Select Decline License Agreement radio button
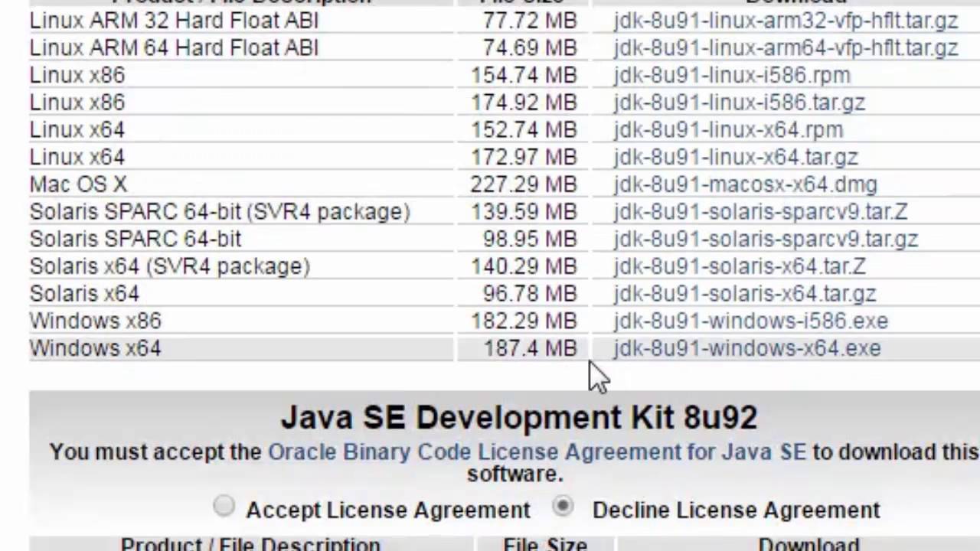This screenshot has height=551, width=980. pos(563,506)
